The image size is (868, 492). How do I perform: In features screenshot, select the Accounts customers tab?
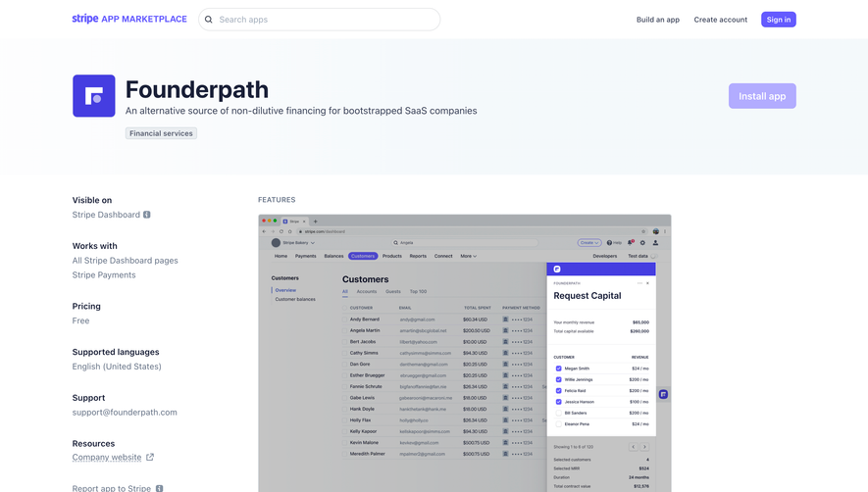(x=367, y=292)
